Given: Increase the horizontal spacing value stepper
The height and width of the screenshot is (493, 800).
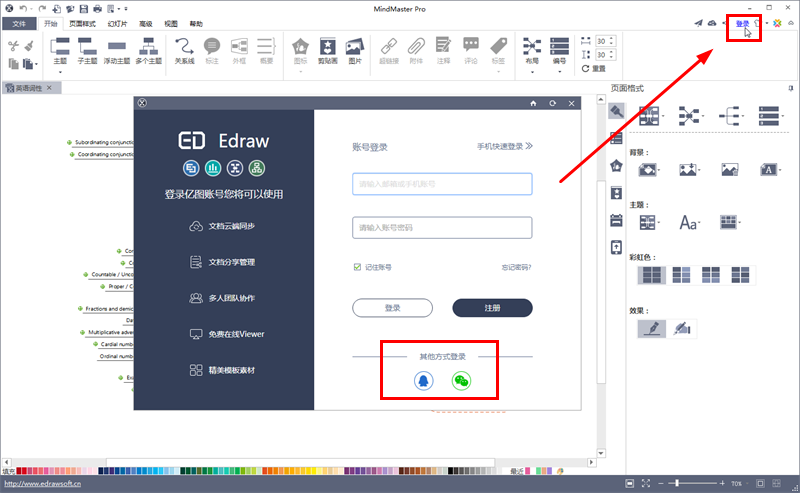Looking at the screenshot, I should tap(612, 38).
